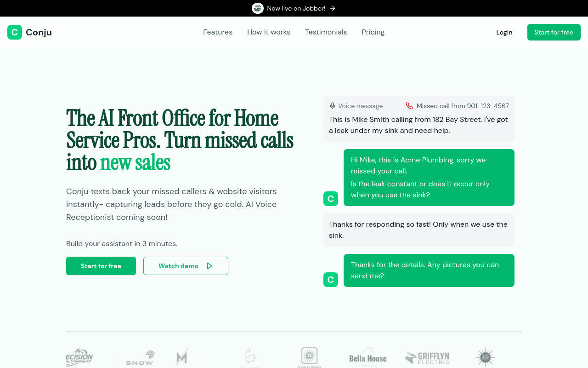Click the Conju avatar beside pictures request message

331,280
